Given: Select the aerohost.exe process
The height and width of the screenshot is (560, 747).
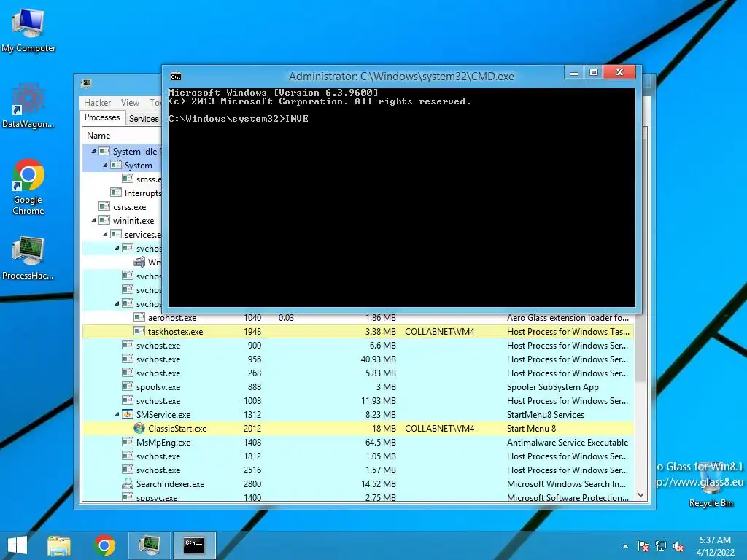Looking at the screenshot, I should tap(358, 318).
